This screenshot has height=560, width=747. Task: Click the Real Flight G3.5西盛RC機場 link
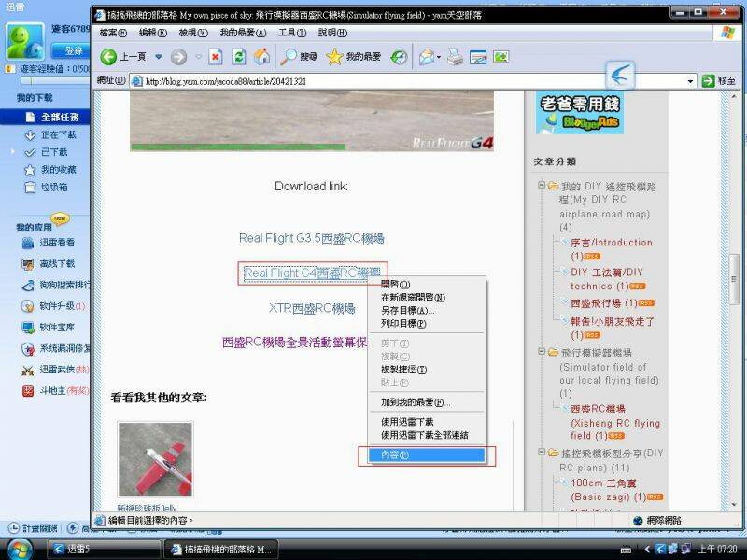(x=311, y=238)
